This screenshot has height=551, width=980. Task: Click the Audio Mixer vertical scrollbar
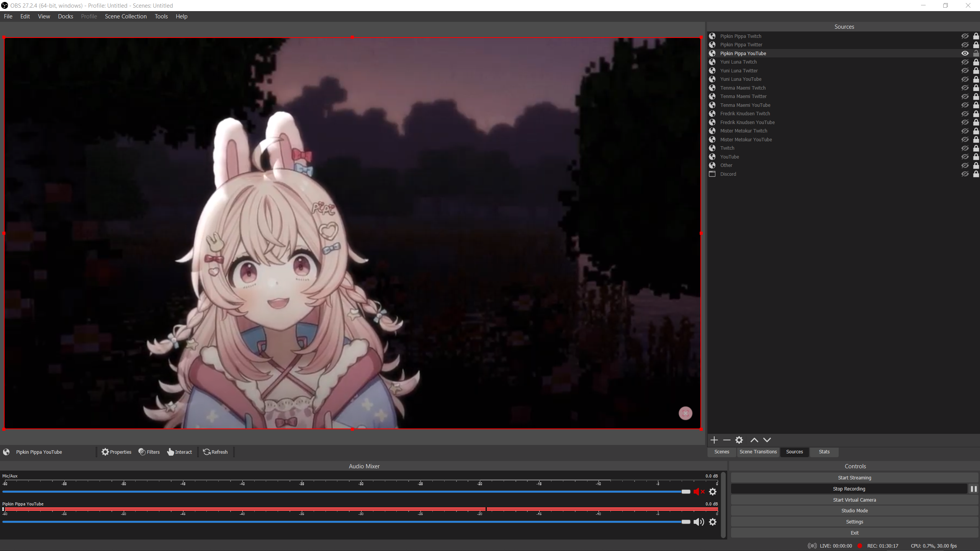point(723,505)
